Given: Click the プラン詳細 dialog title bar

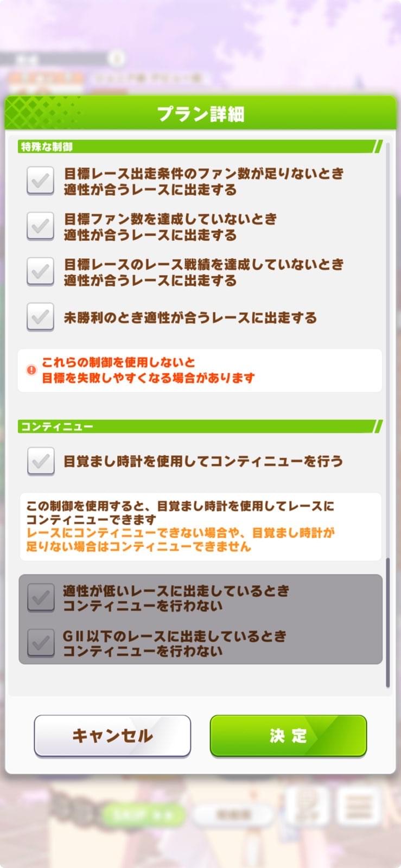Looking at the screenshot, I should coord(200,113).
